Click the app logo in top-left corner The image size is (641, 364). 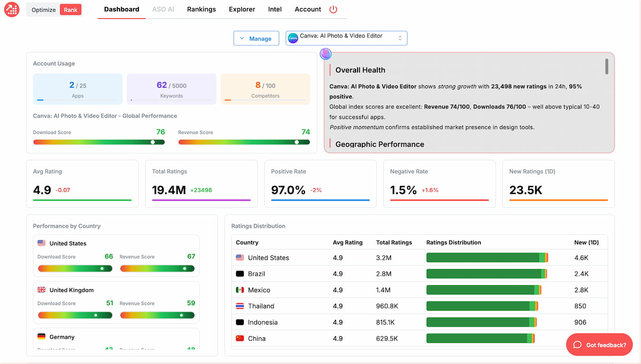11,9
